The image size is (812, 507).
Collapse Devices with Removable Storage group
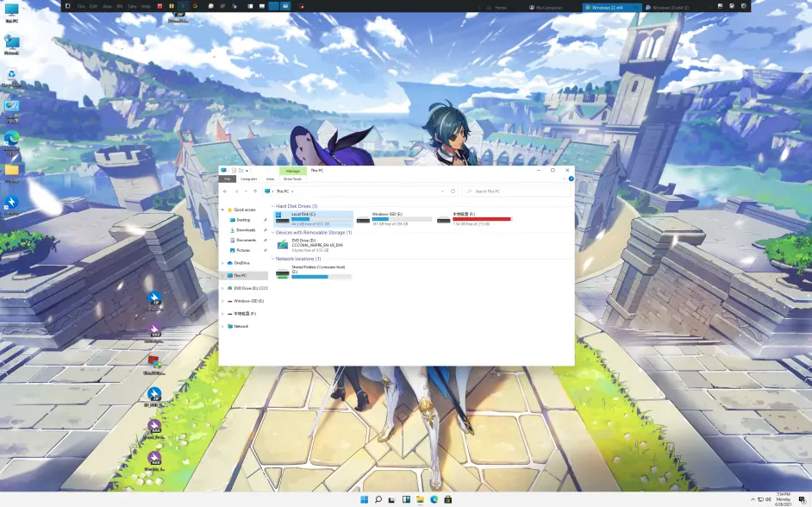coord(273,233)
